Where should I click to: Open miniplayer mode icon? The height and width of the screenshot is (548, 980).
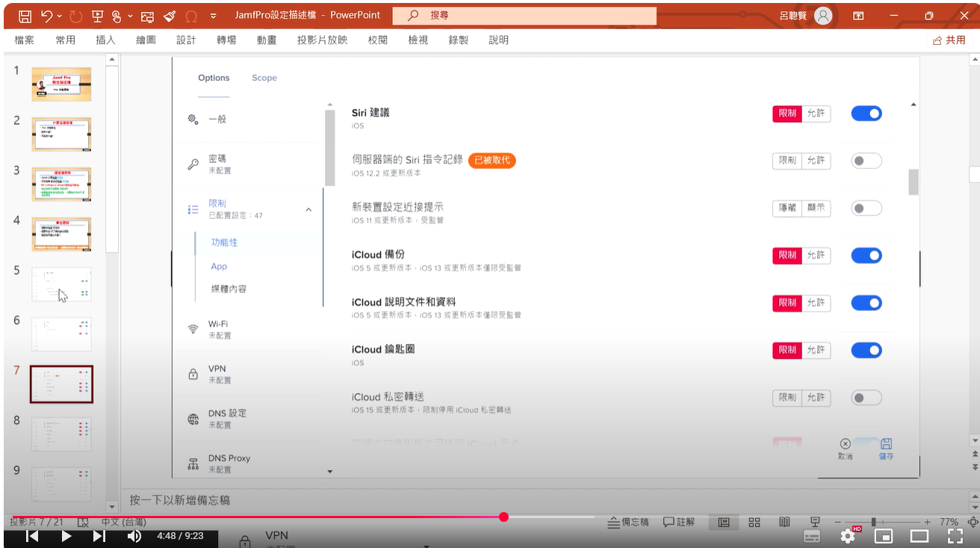[x=884, y=536]
